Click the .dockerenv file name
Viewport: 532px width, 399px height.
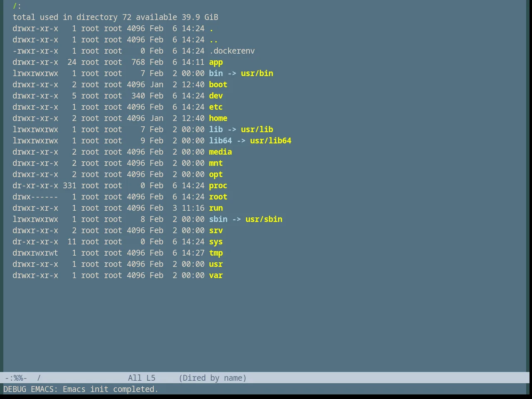(x=232, y=51)
